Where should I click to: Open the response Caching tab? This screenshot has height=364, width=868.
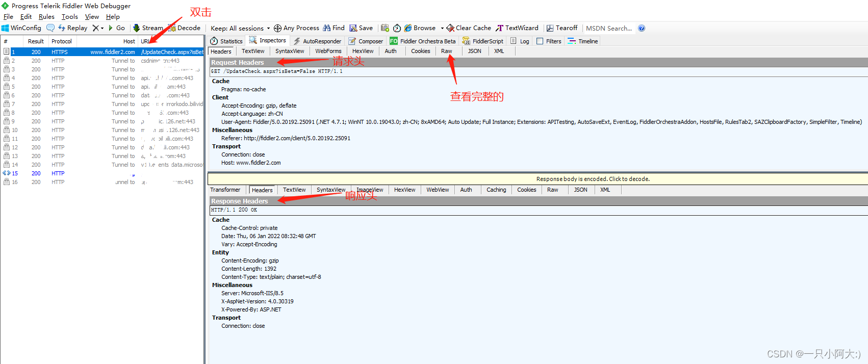496,190
